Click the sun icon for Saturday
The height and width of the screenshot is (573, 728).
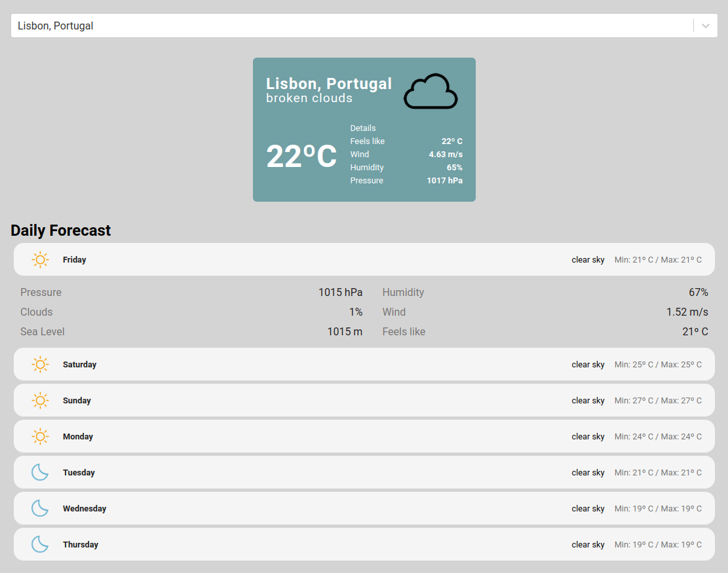[x=41, y=365]
